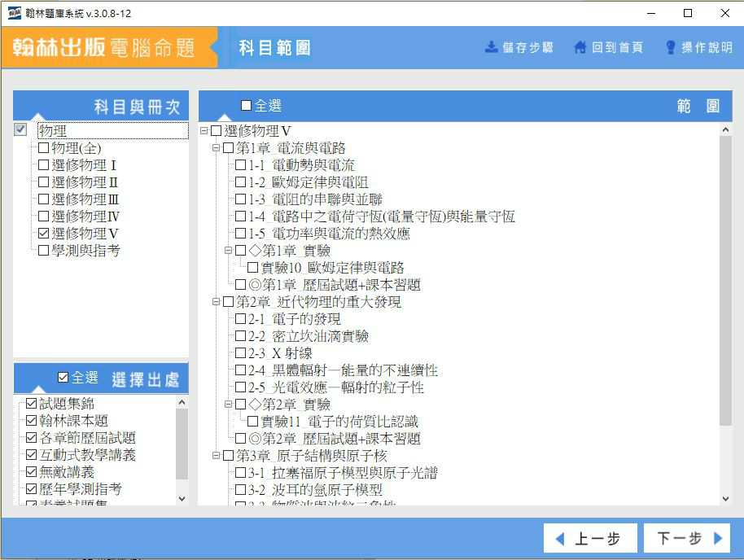The height and width of the screenshot is (560, 744).
Task: Toggle the 物理 subject checkbox
Action: click(x=20, y=129)
